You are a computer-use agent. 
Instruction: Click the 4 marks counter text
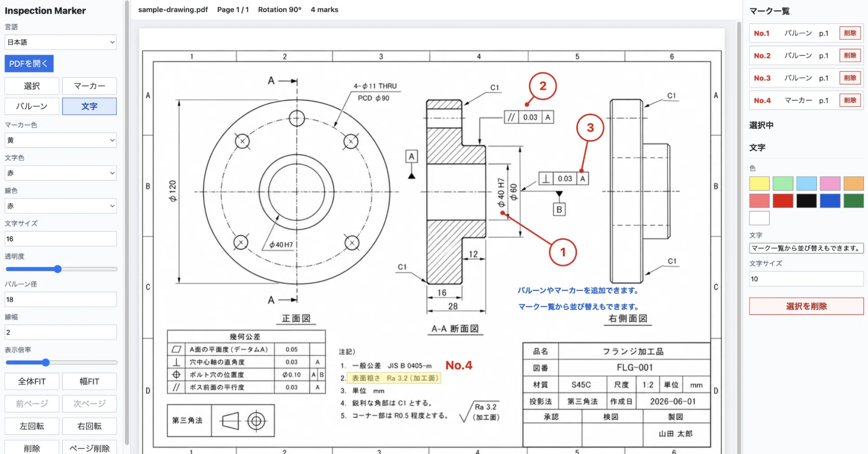coord(324,9)
